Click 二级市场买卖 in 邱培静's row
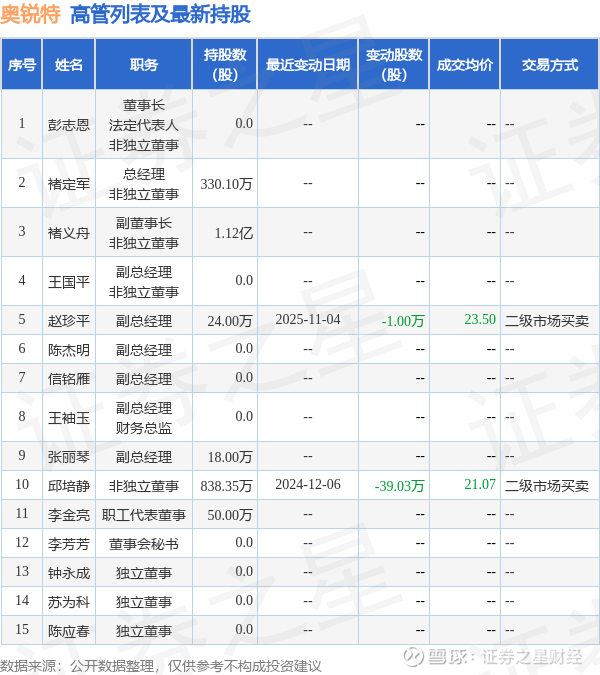The image size is (600, 675). 547,486
